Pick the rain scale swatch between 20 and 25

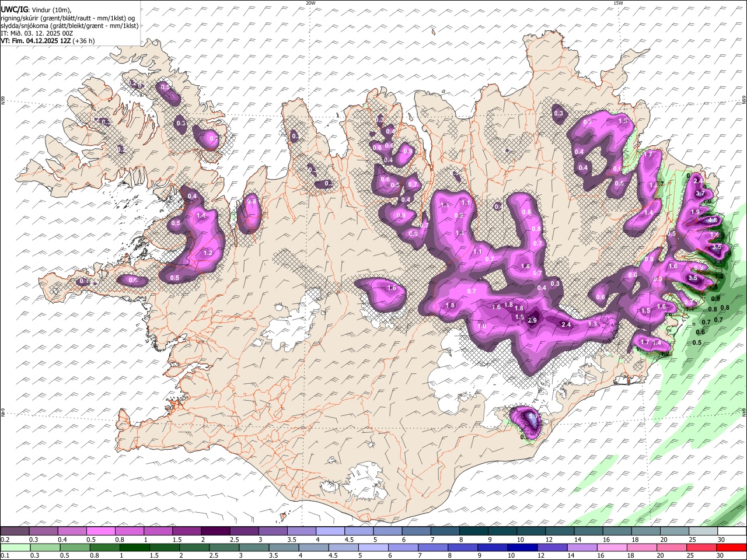[x=672, y=547]
